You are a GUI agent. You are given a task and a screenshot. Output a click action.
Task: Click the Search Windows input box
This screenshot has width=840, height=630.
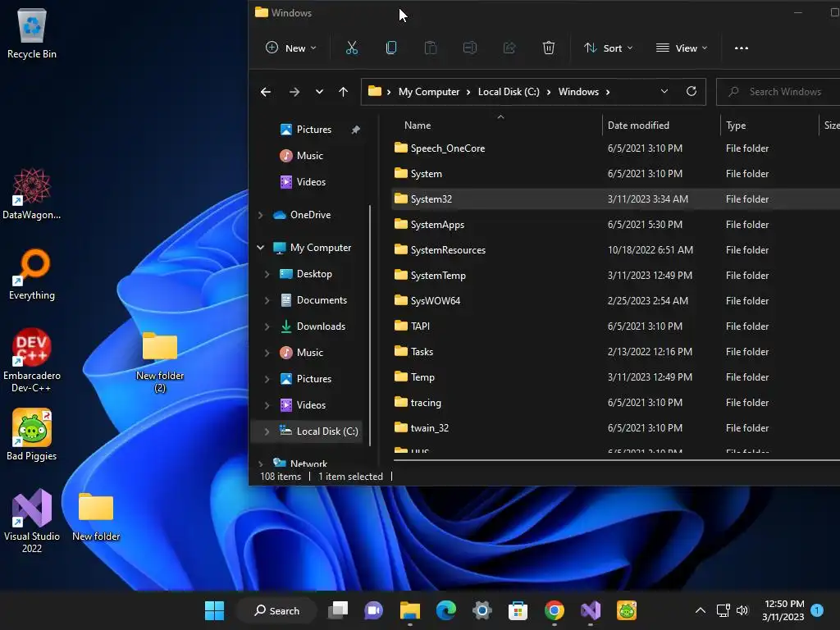click(x=778, y=92)
